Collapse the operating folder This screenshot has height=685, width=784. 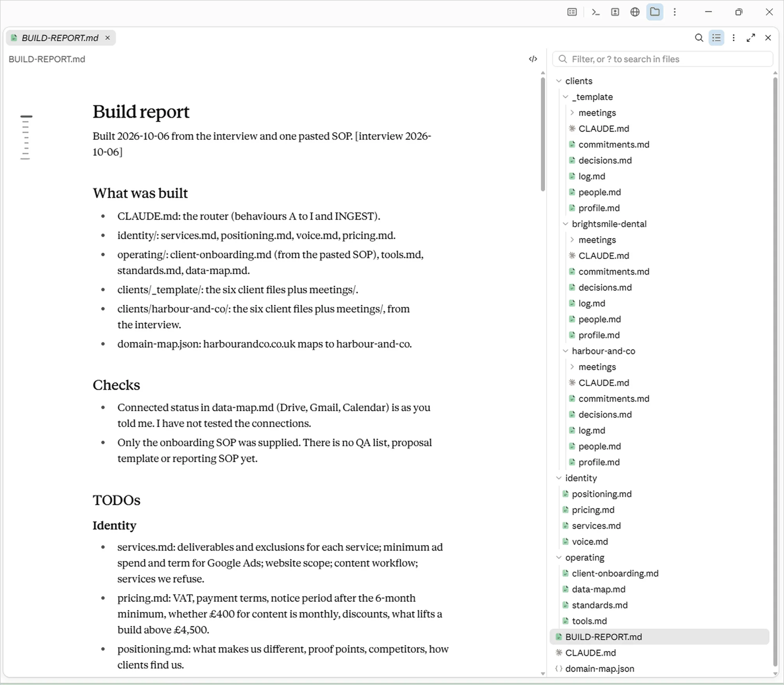(559, 557)
